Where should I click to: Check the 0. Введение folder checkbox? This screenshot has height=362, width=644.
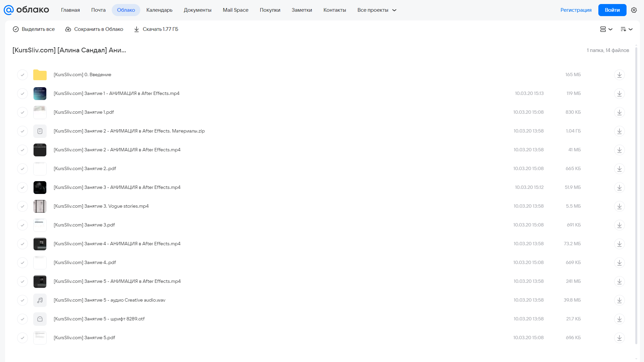[22, 75]
